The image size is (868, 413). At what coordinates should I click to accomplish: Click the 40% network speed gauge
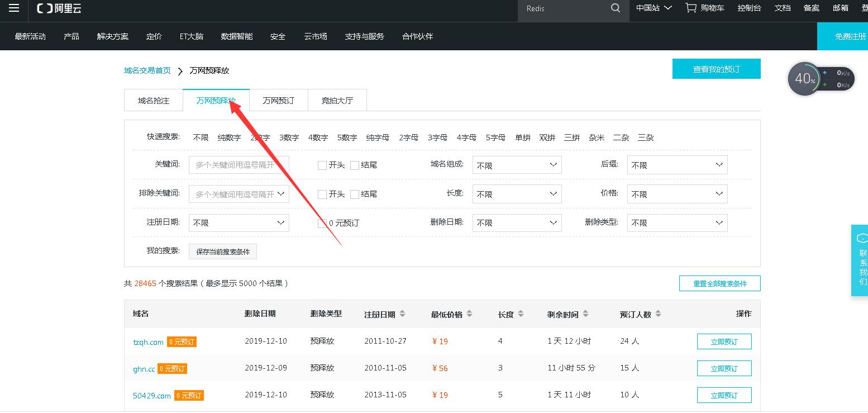click(x=804, y=78)
